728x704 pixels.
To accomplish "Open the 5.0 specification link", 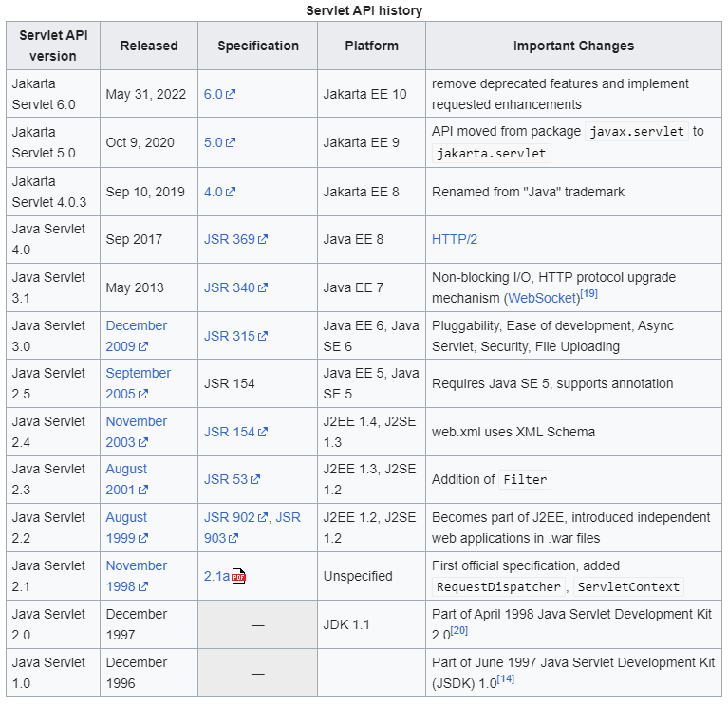I will coord(219,142).
